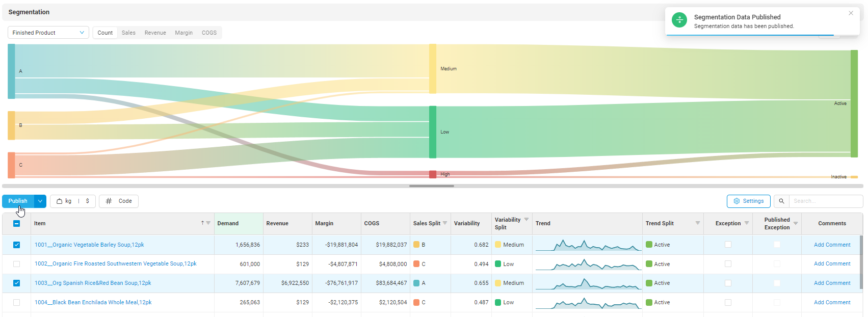Click demand value 7,607,679

[248, 283]
